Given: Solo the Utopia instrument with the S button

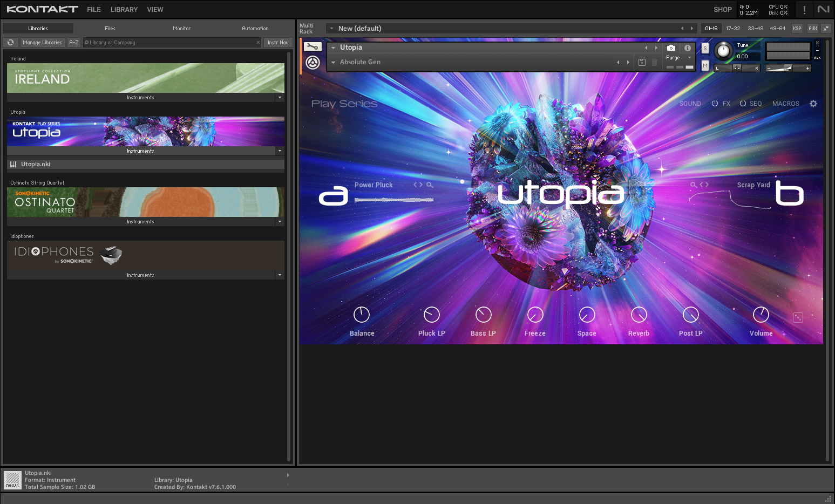Looking at the screenshot, I should pyautogui.click(x=705, y=48).
